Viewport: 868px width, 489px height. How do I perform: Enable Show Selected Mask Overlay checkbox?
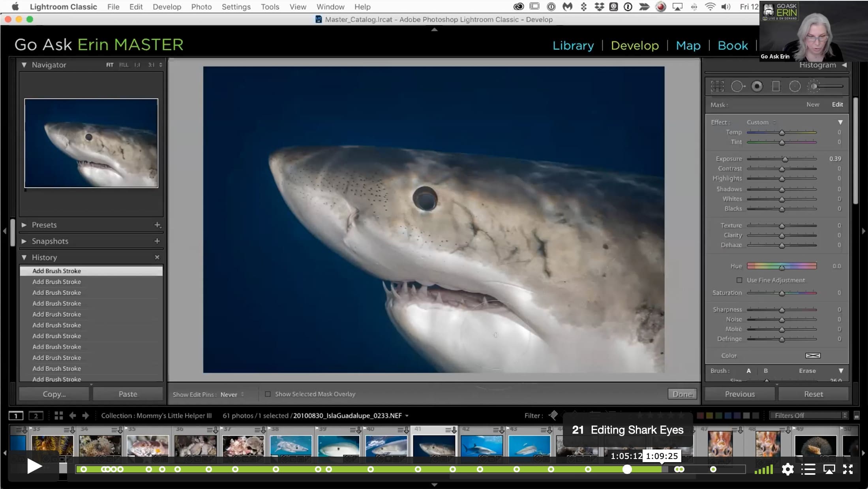pyautogui.click(x=268, y=394)
